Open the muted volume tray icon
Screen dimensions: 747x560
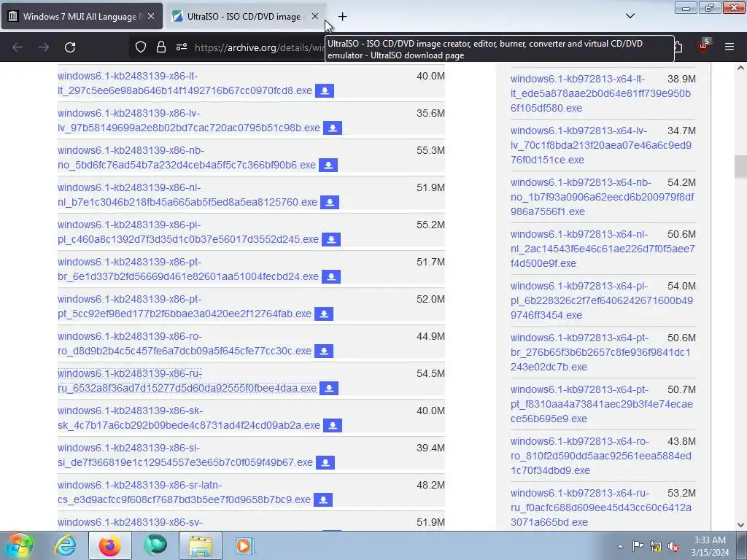point(673,546)
